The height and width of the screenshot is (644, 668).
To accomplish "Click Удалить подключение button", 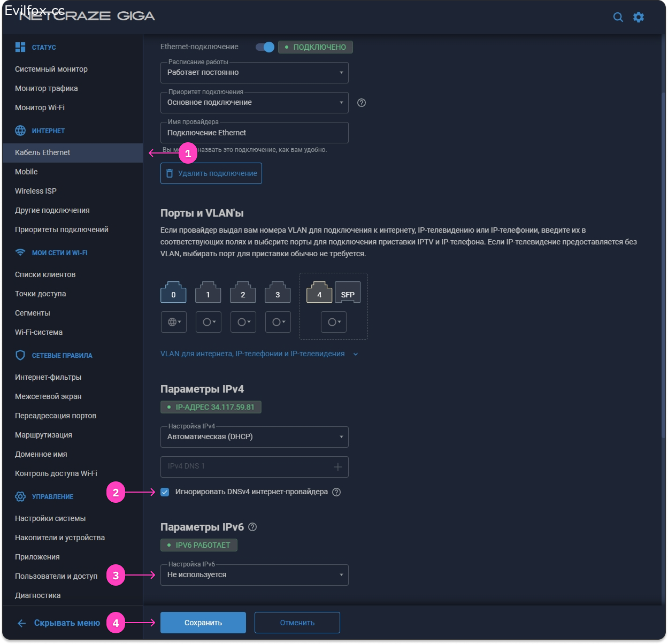I will pyautogui.click(x=211, y=173).
